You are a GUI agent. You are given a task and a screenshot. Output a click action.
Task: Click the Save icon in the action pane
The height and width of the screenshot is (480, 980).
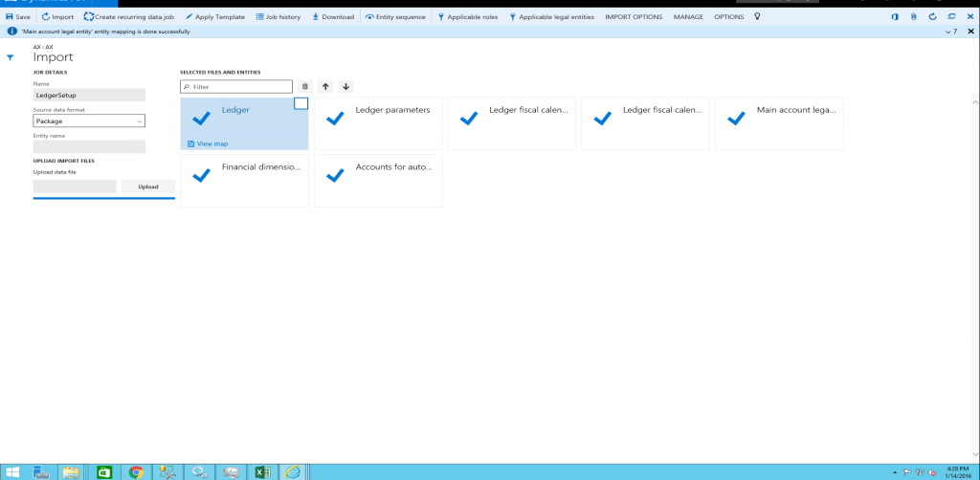pos(10,17)
